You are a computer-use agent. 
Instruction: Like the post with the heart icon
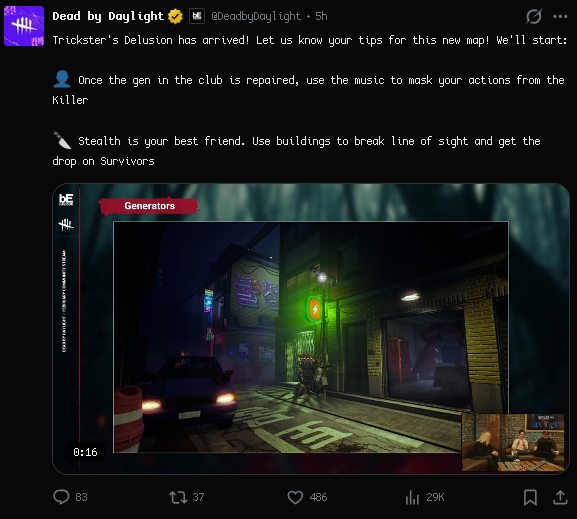coord(295,497)
